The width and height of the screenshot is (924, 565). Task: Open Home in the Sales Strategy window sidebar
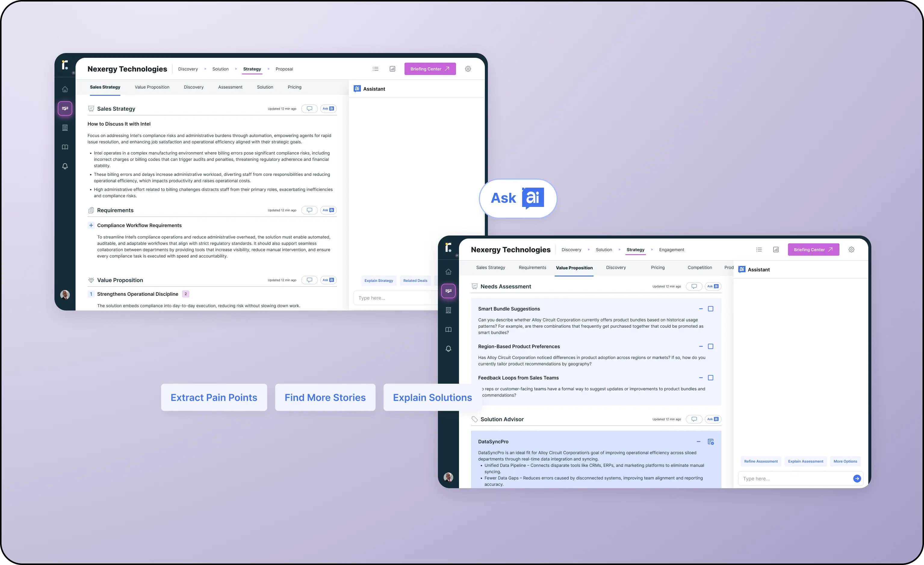(x=65, y=89)
